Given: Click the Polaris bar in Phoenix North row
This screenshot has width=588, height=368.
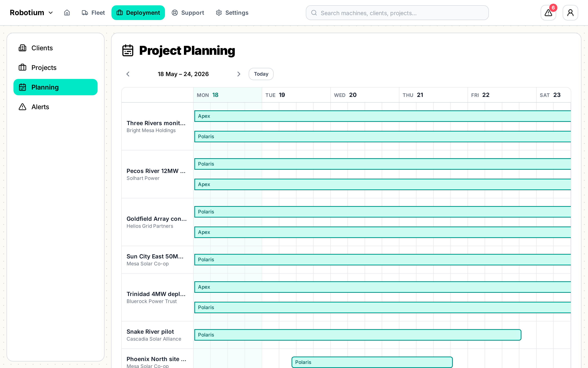Looking at the screenshot, I should pyautogui.click(x=372, y=362).
